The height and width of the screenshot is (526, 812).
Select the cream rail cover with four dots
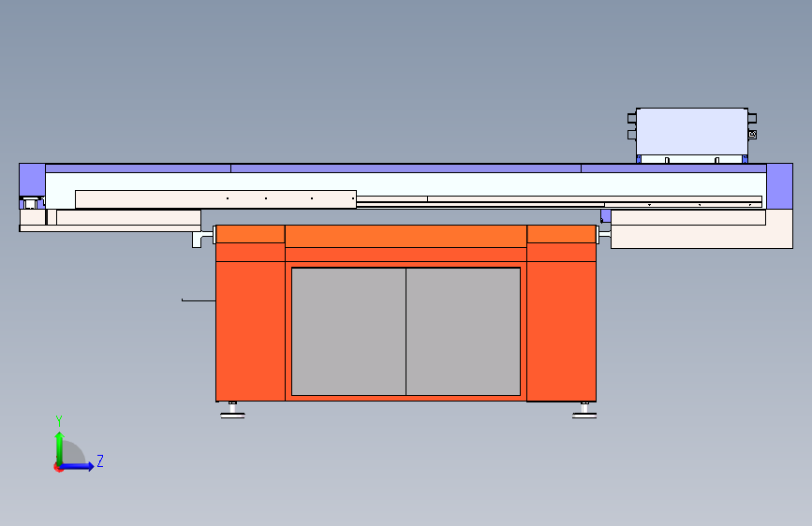pyautogui.click(x=215, y=199)
